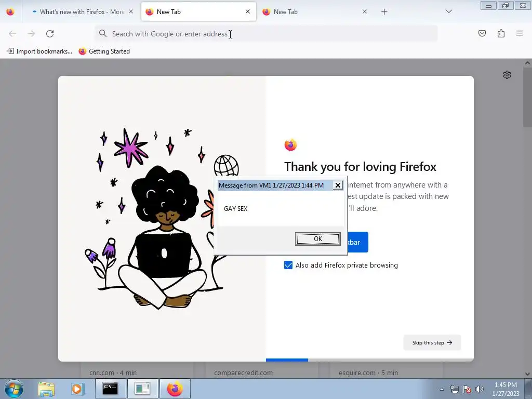Show hidden tray icons arrow
Viewport: 532px width, 399px height.
(442, 389)
